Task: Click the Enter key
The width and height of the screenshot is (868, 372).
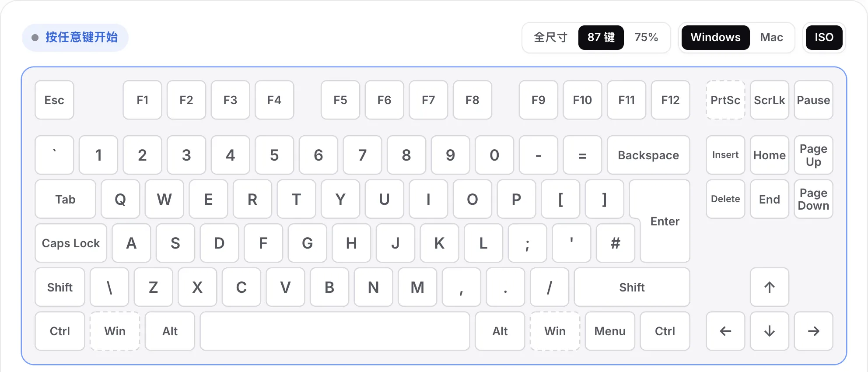Action: [665, 221]
